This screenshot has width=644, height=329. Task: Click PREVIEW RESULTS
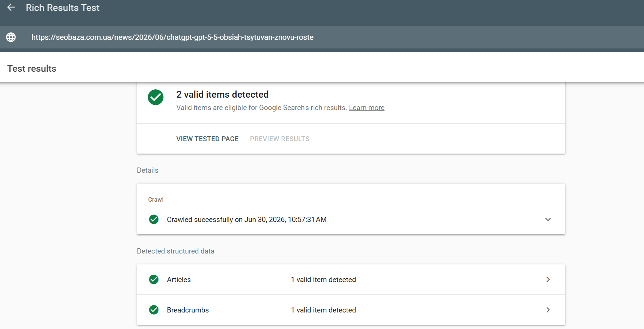(280, 139)
